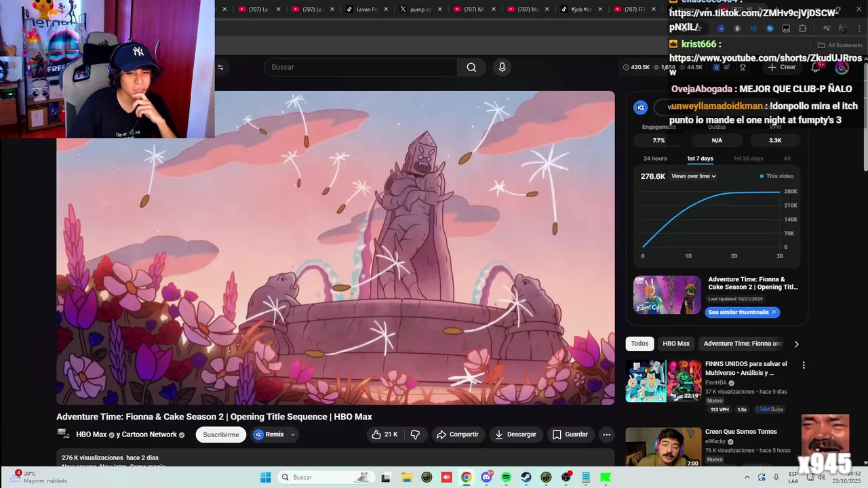This screenshot has width=868, height=488.
Task: Open the filter sliders icon left of search
Action: point(220,67)
